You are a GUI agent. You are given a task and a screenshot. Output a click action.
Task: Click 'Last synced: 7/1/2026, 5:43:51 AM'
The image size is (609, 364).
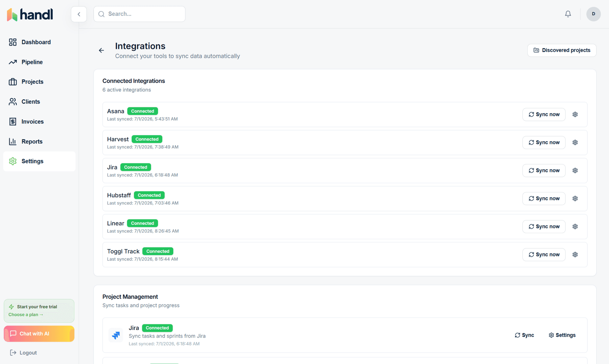(x=142, y=119)
